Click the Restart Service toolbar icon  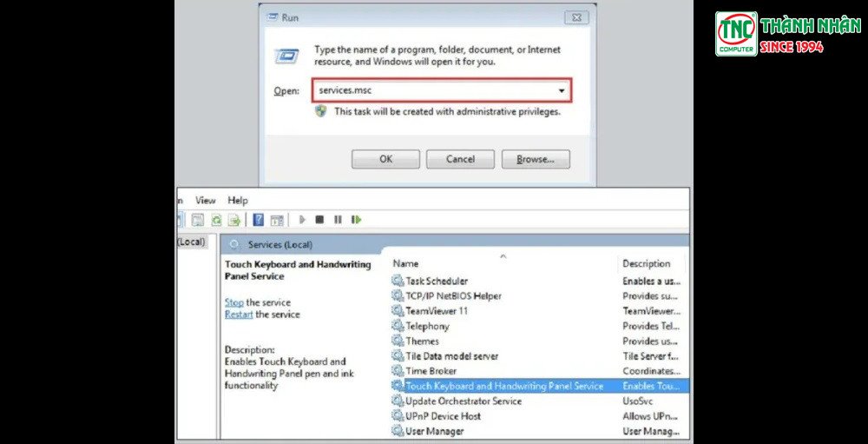[356, 220]
